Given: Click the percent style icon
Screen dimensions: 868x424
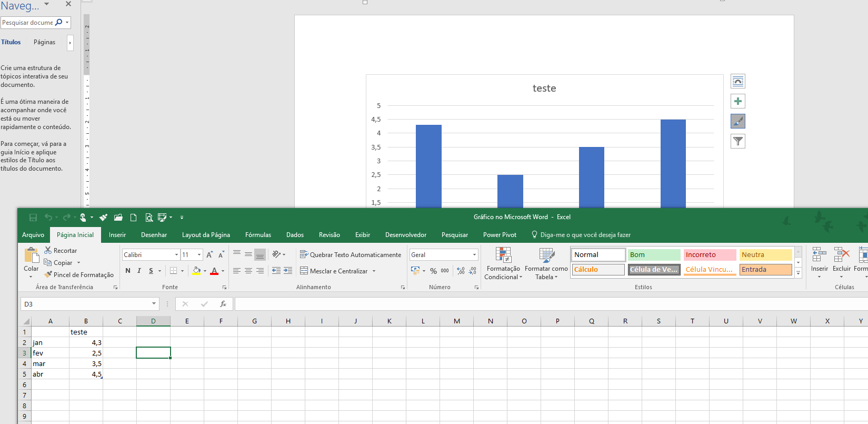Looking at the screenshot, I should (433, 271).
